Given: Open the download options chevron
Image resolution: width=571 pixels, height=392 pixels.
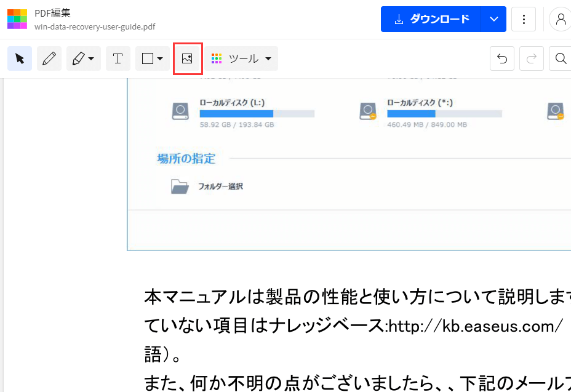Looking at the screenshot, I should pyautogui.click(x=493, y=19).
